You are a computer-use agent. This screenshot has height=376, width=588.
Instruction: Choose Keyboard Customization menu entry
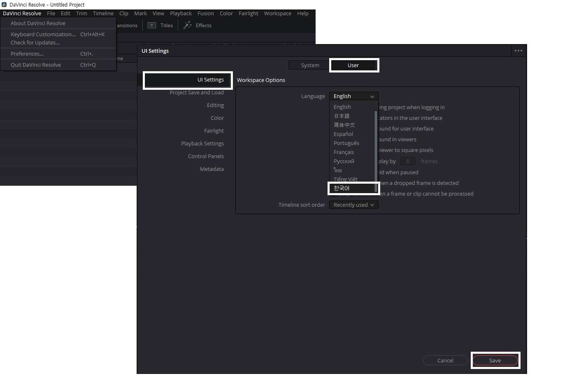58,34
